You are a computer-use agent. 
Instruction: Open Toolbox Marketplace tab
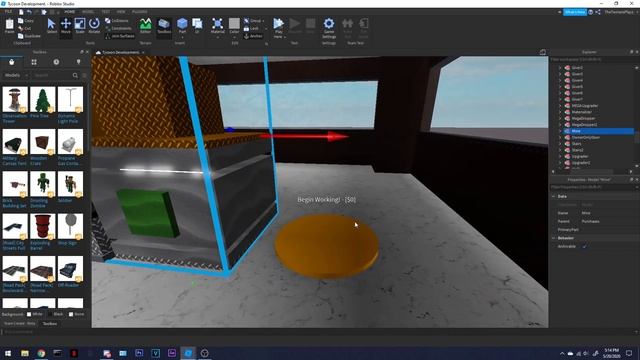click(11, 62)
